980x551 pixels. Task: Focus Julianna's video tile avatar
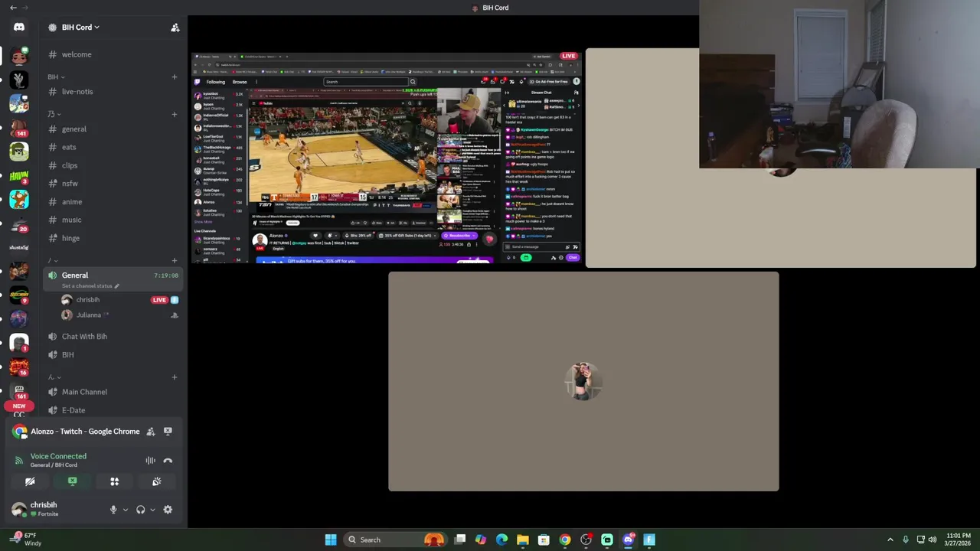click(583, 380)
